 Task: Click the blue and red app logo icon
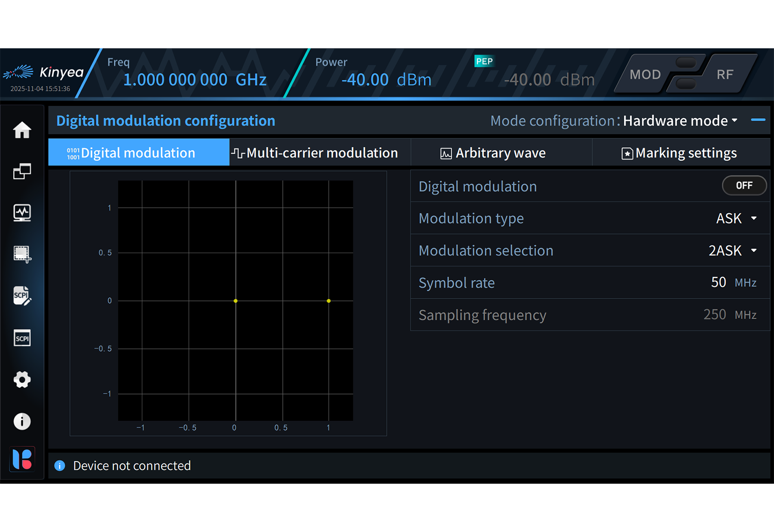pyautogui.click(x=22, y=459)
